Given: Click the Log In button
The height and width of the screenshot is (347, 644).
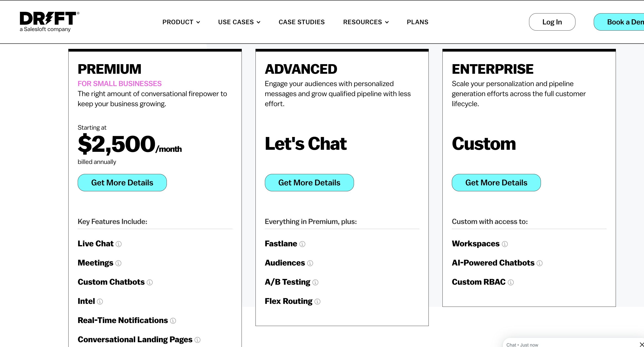Looking at the screenshot, I should (552, 22).
